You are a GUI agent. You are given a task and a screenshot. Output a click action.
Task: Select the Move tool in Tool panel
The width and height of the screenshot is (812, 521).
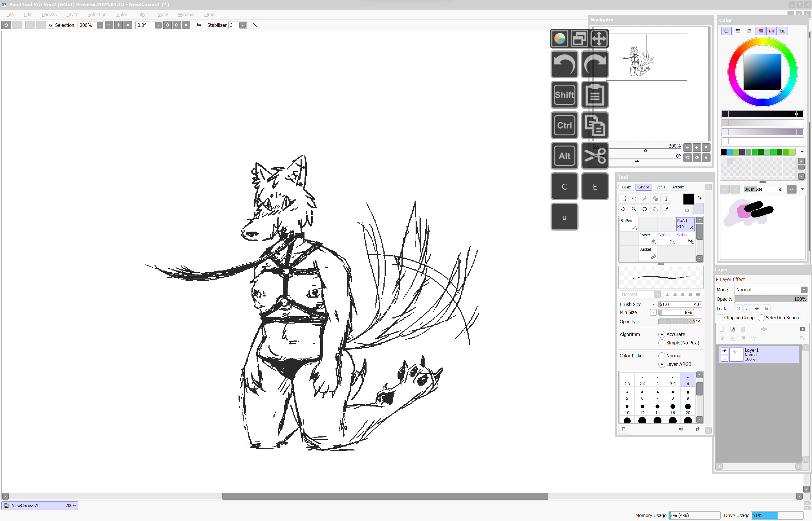pyautogui.click(x=623, y=209)
